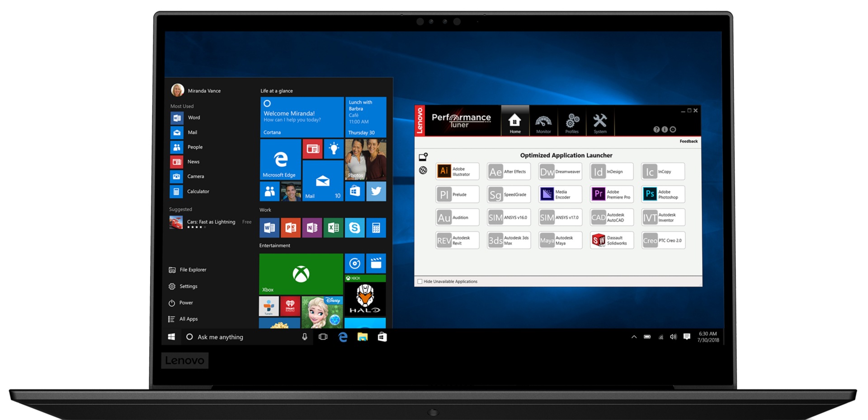Click the Feedback link
Image resolution: width=868 pixels, height=420 pixels.
pyautogui.click(x=688, y=141)
